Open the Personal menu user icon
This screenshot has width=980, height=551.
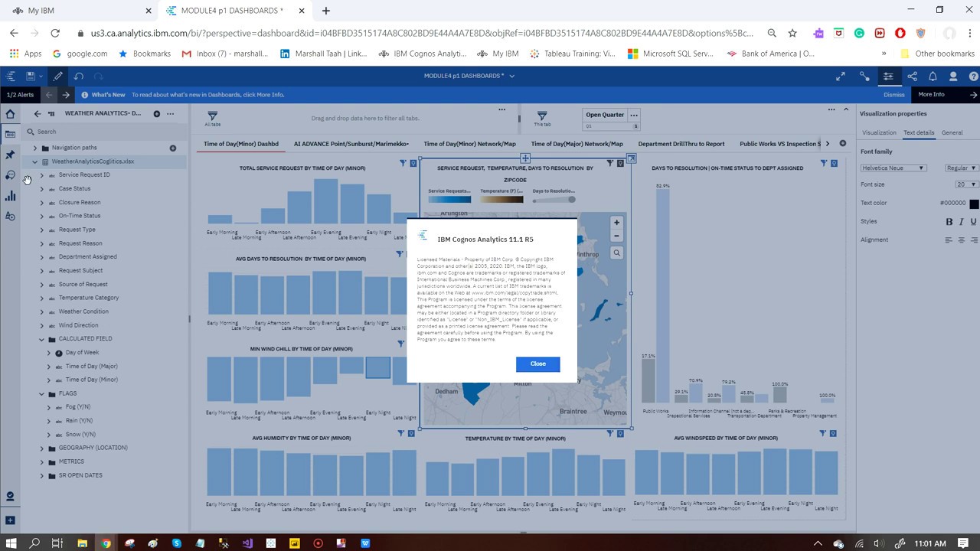(x=953, y=76)
